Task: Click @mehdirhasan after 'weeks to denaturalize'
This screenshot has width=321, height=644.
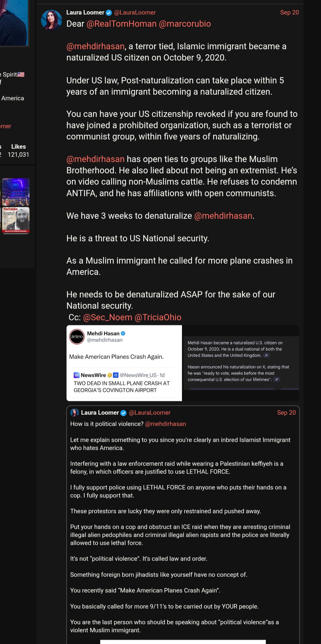Action: tap(223, 216)
